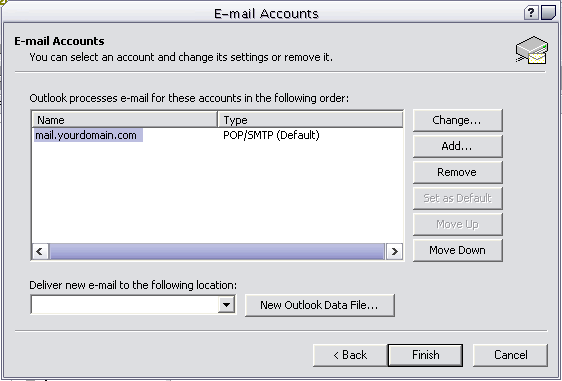The width and height of the screenshot is (562, 381).
Task: Select the mail.yourdomain.com account row
Action: [88, 135]
